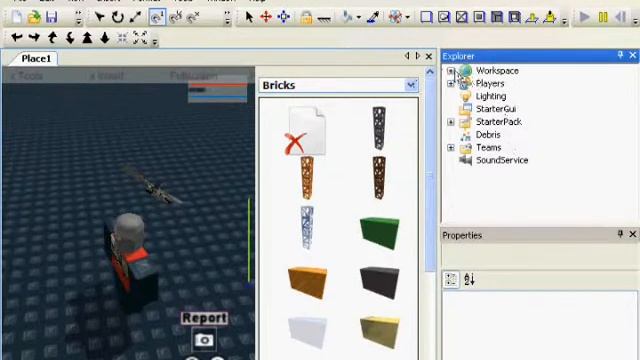640x360 pixels.
Task: Click the Save floppy disk icon
Action: (x=51, y=17)
